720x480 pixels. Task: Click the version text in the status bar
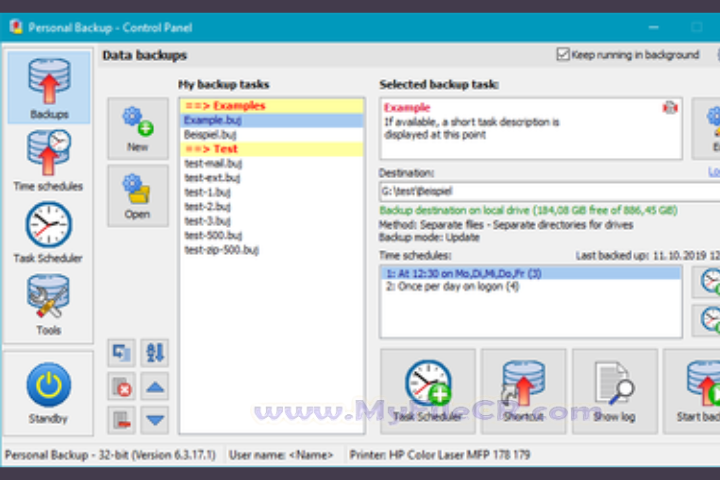[110, 455]
